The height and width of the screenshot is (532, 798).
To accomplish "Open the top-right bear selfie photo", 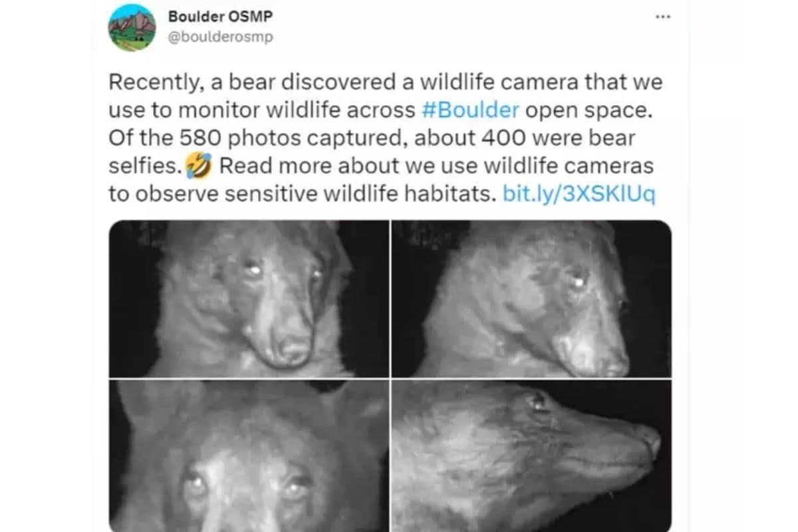I will click(x=531, y=299).
